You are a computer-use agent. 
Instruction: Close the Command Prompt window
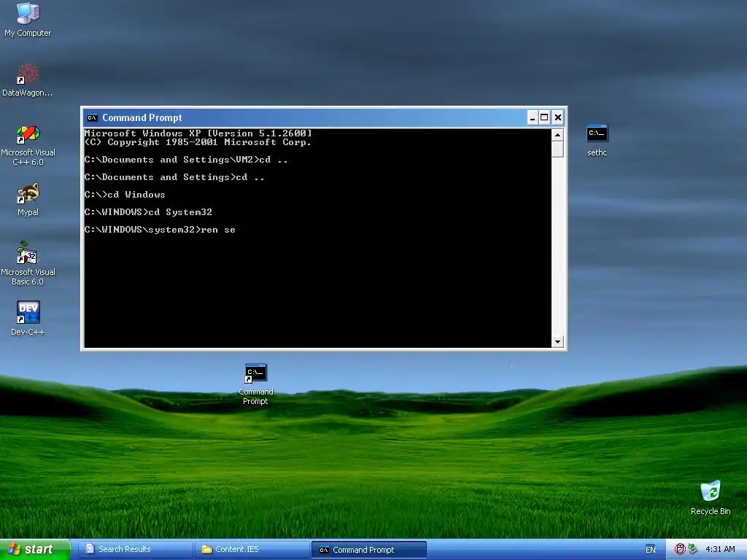coord(558,117)
